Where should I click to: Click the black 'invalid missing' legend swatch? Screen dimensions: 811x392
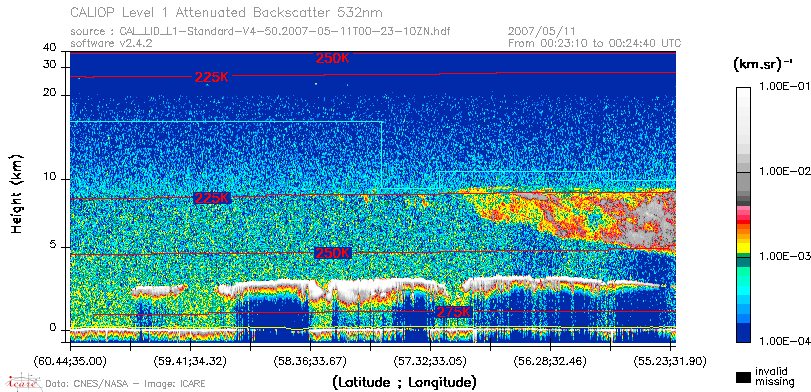[744, 378]
